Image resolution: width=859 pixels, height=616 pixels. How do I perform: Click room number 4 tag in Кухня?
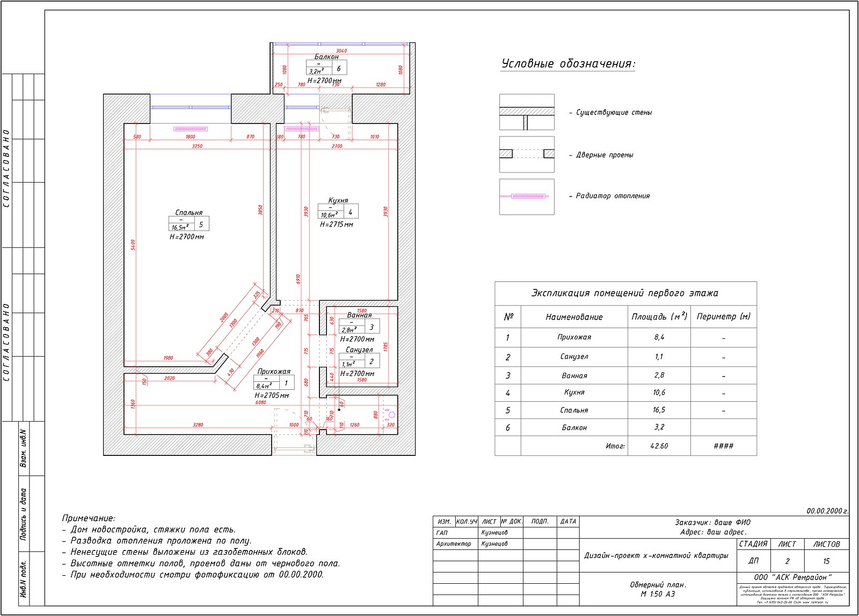351,212
